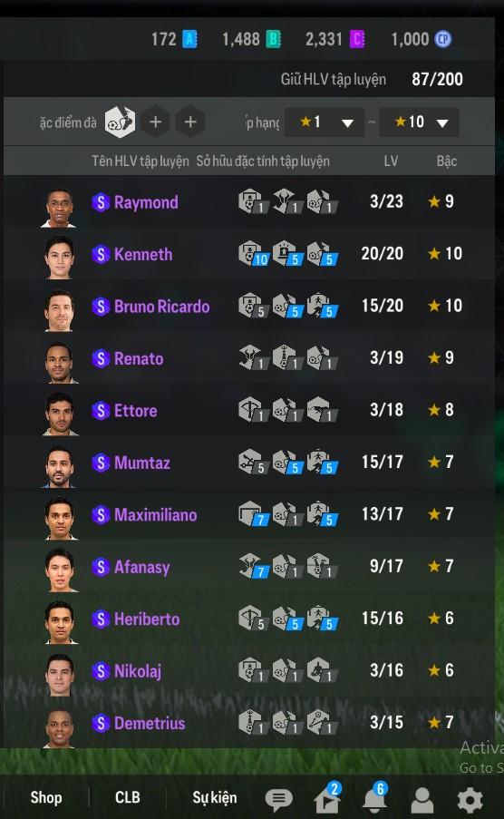Expand the minimum rank star 1 dropdown
504x819 pixels.
(324, 122)
